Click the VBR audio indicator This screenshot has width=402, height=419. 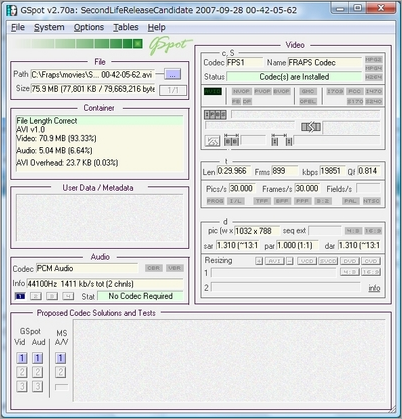(x=174, y=268)
